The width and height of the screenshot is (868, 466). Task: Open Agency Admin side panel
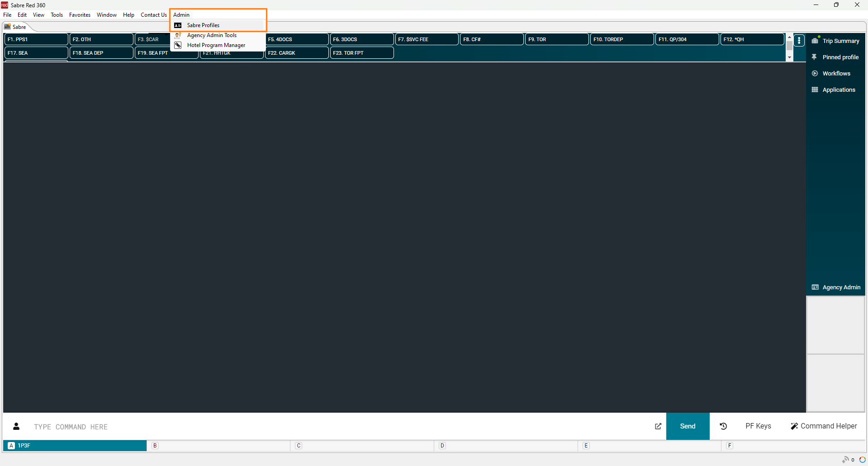click(836, 287)
